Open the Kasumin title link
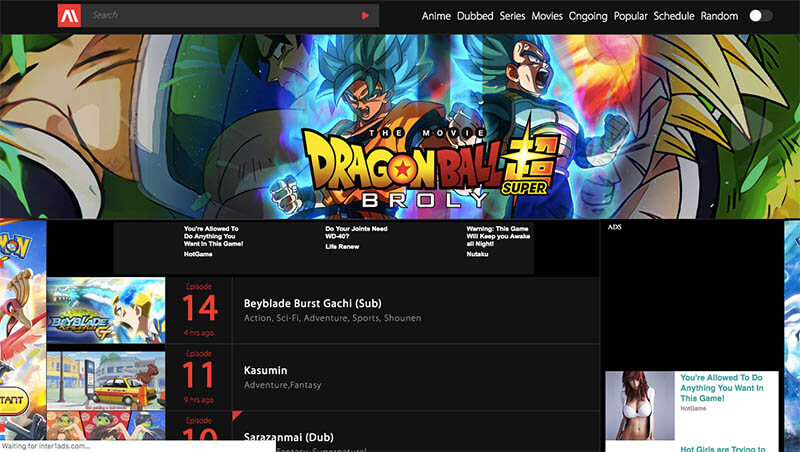 (265, 370)
